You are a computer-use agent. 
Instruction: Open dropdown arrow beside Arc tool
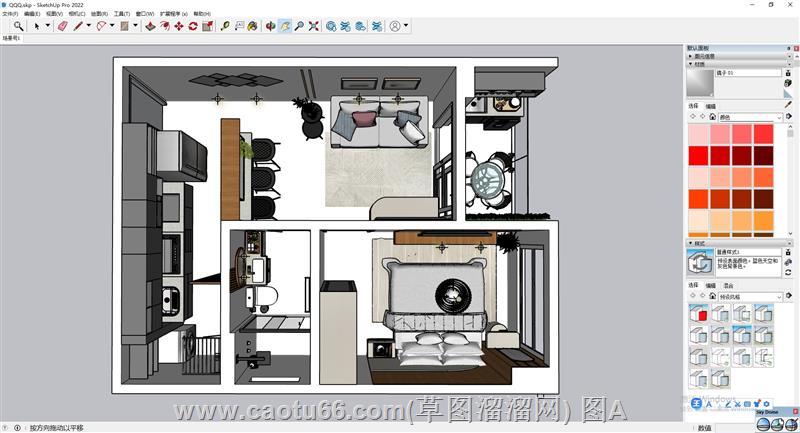pyautogui.click(x=112, y=26)
